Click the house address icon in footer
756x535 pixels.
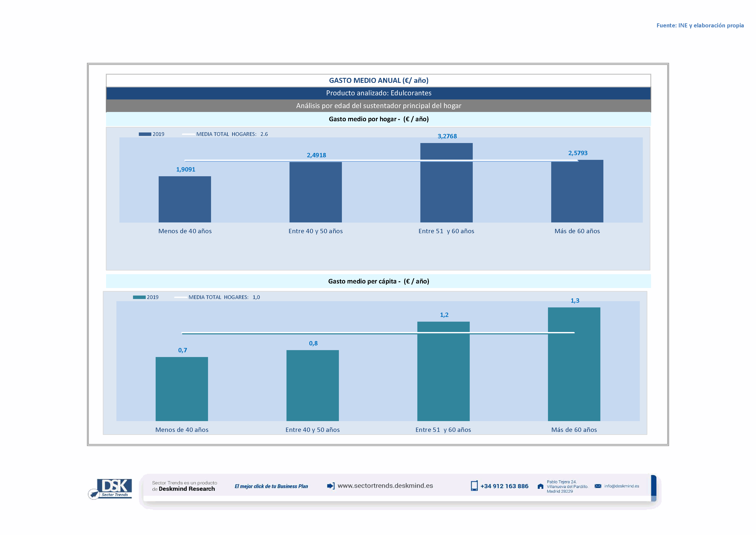click(x=540, y=487)
